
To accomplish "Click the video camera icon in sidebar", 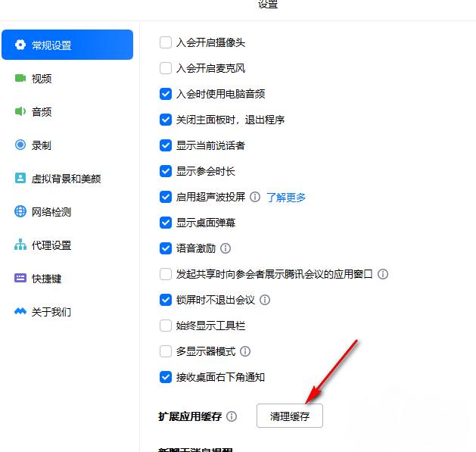I will pyautogui.click(x=20, y=79).
